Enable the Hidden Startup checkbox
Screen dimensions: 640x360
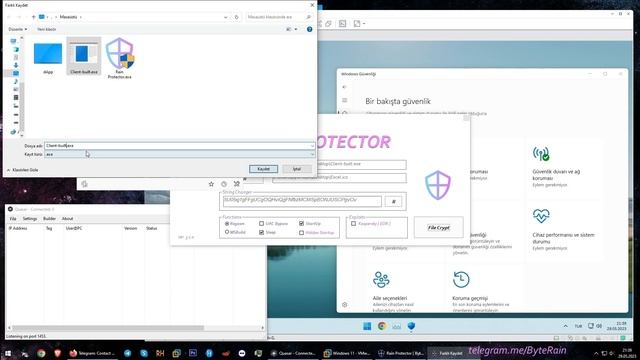301,233
